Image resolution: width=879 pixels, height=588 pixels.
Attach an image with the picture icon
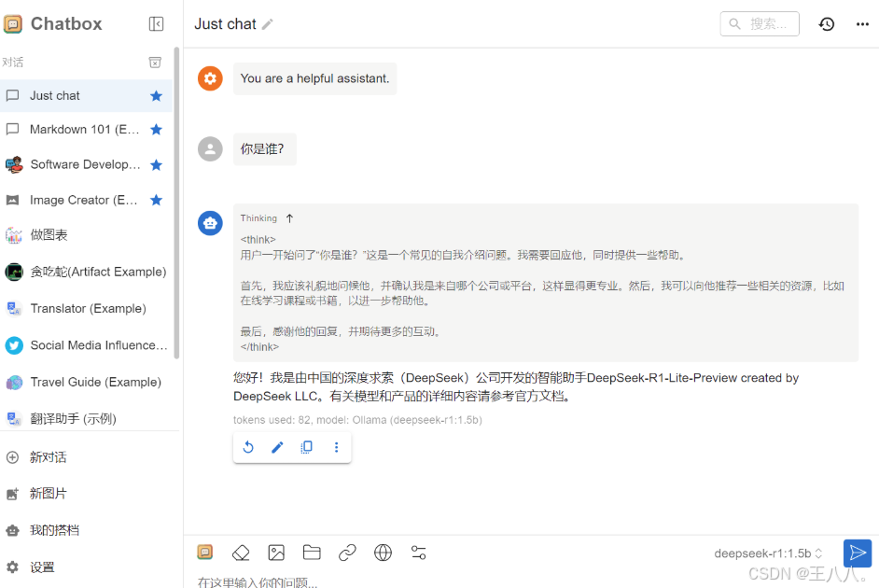click(x=276, y=553)
